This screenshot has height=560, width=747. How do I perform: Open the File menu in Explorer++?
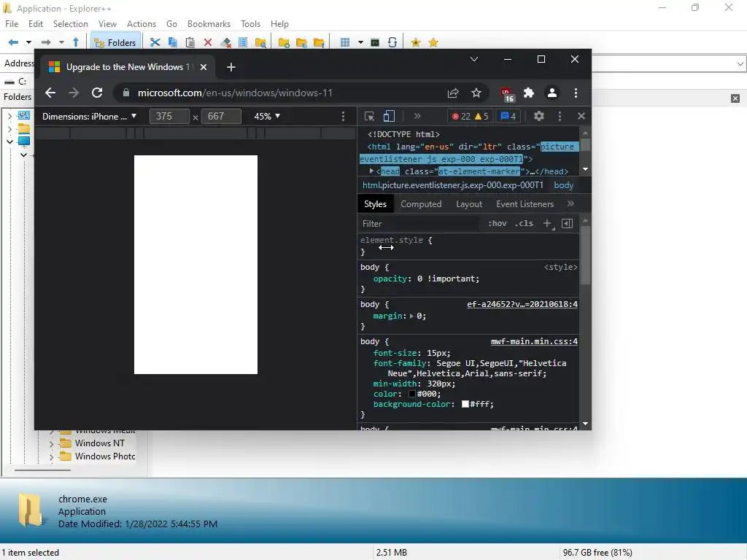click(x=12, y=24)
